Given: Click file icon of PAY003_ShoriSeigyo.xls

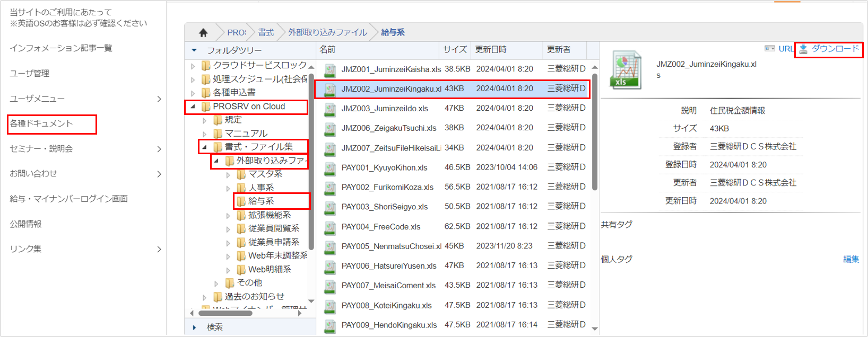Looking at the screenshot, I should [330, 208].
